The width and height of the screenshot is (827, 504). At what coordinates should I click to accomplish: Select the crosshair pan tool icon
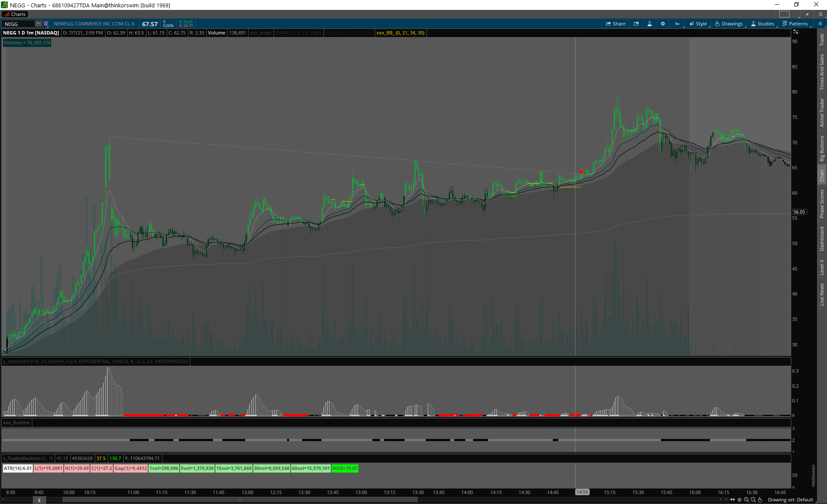(x=740, y=500)
